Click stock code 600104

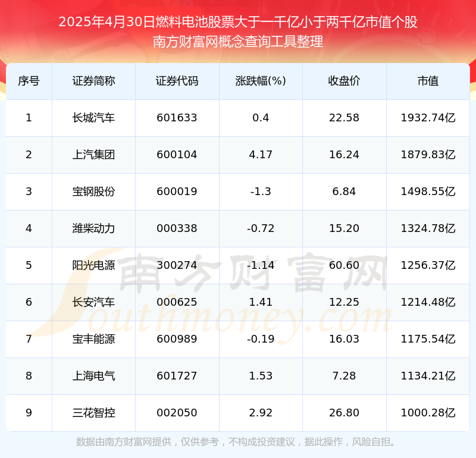click(x=177, y=155)
